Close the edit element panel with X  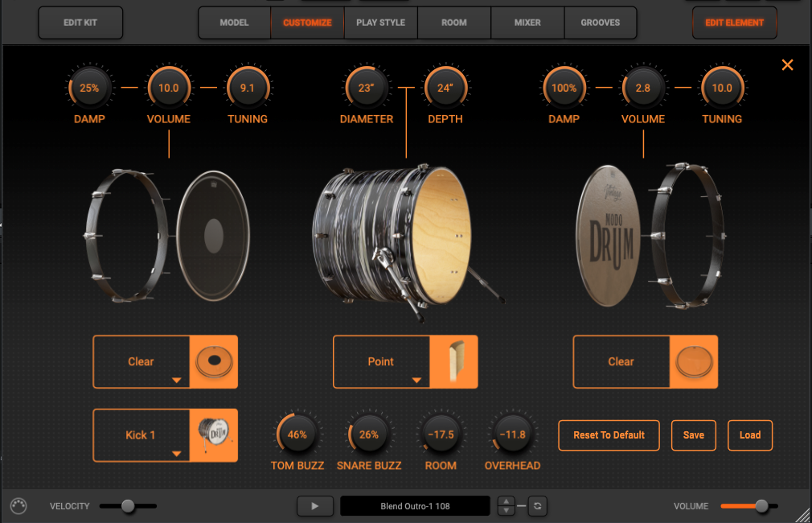787,65
